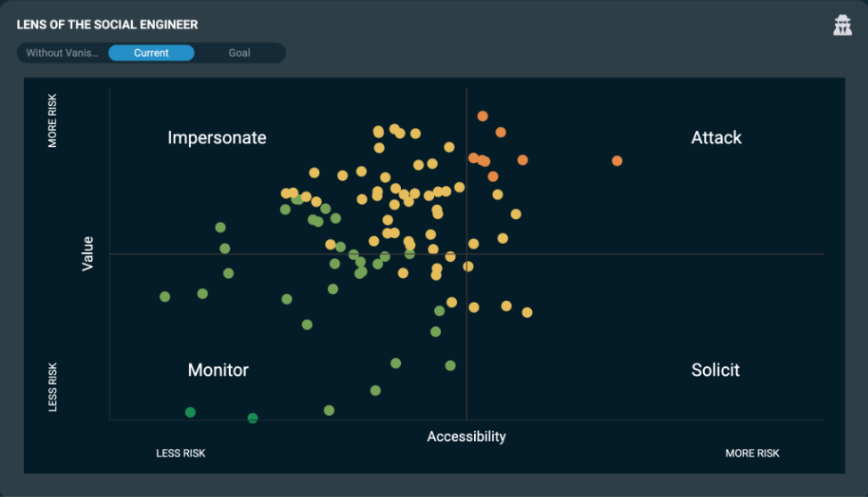Click the leftmost green dot in the chart
868x497 pixels.
coord(165,297)
